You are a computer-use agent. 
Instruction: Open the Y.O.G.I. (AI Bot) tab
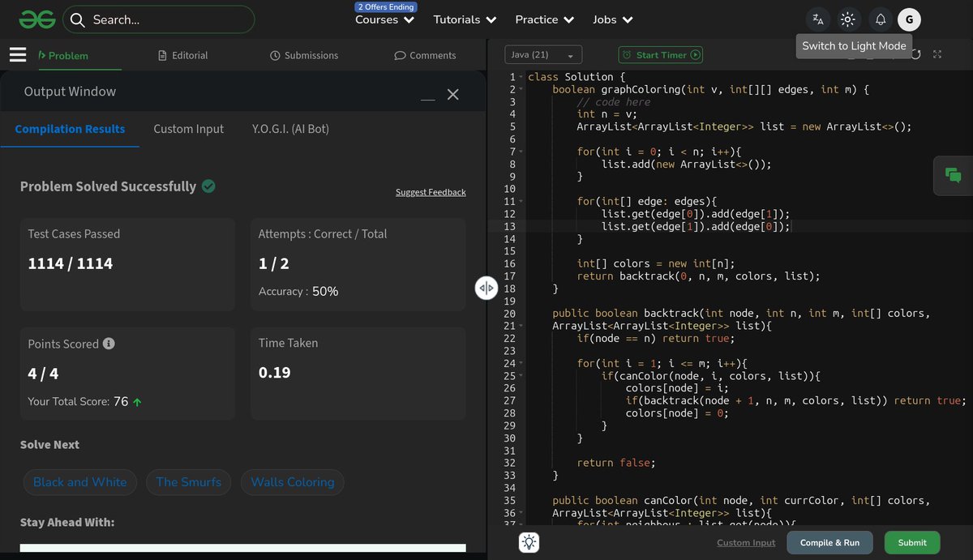[290, 129]
